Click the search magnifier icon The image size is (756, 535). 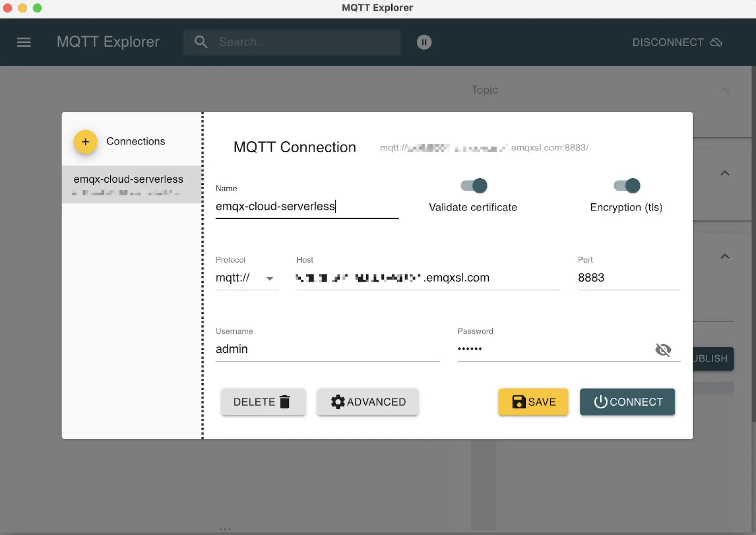pyautogui.click(x=201, y=42)
